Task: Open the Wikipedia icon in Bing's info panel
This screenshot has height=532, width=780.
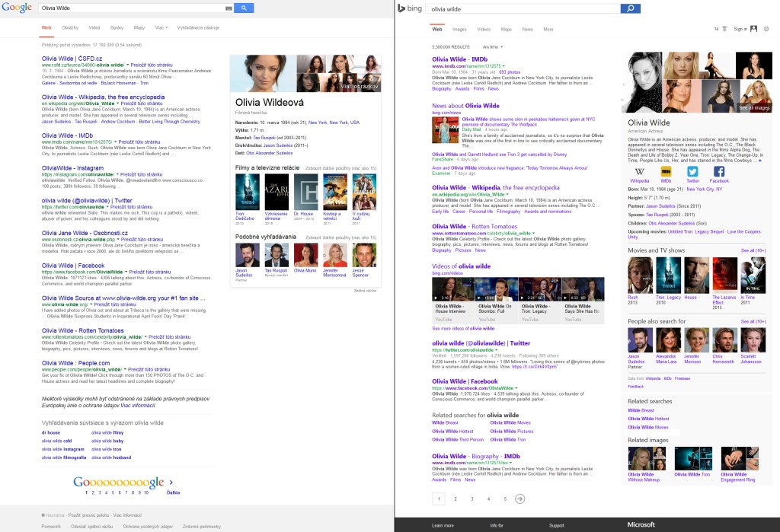Action: (639, 172)
